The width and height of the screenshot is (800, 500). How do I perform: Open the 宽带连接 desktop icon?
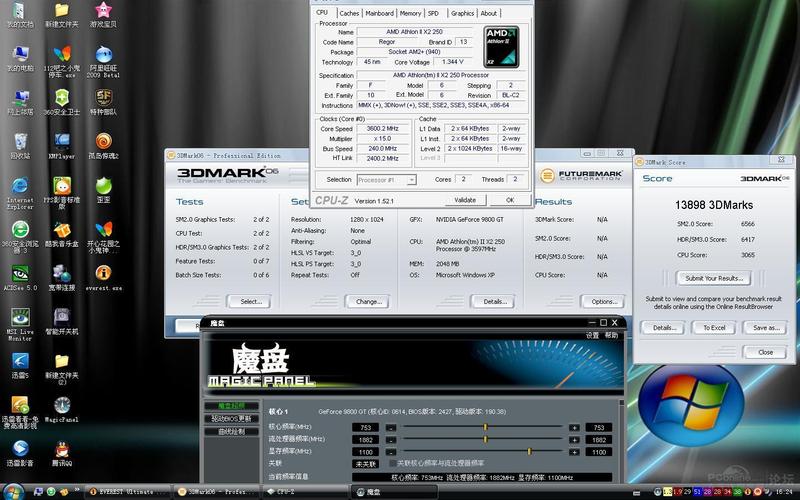[x=62, y=278]
